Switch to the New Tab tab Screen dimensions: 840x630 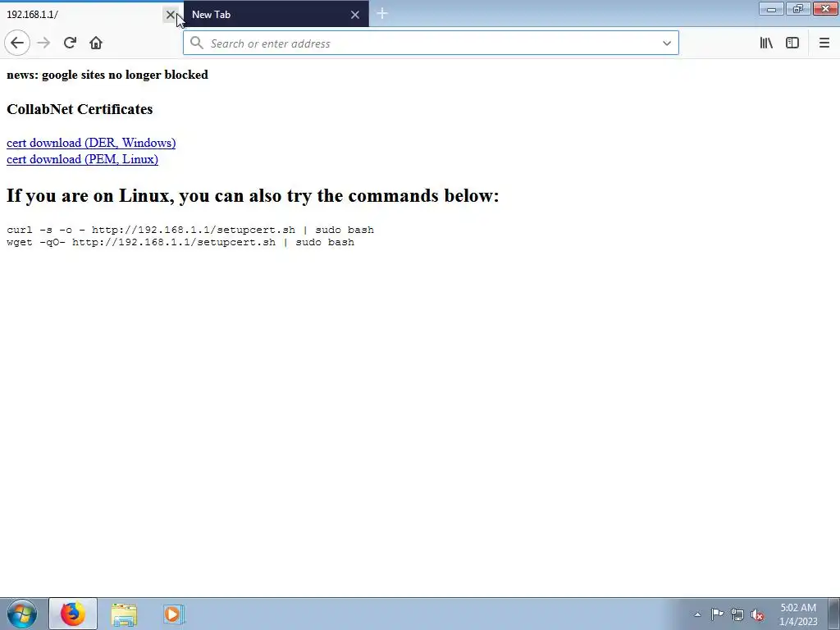coord(276,15)
